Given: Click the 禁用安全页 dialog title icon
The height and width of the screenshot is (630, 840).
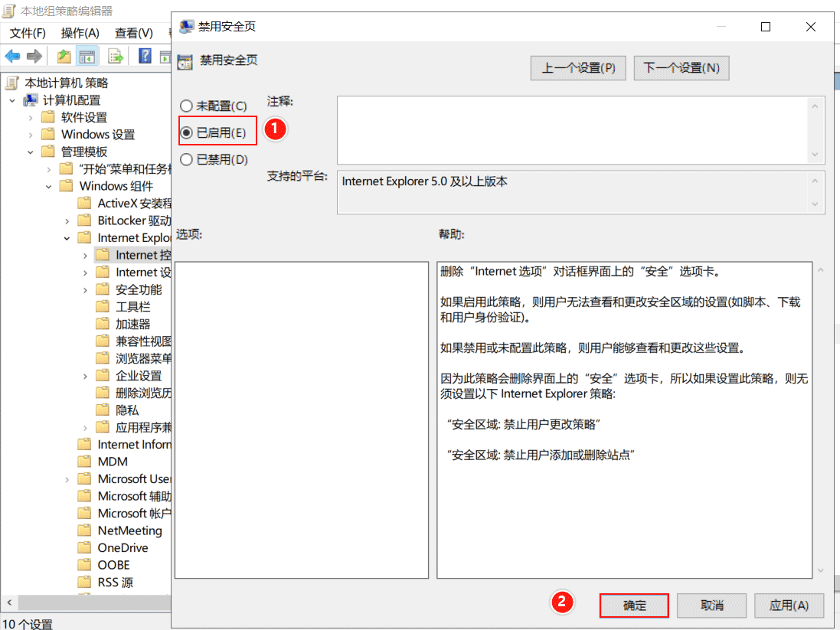Looking at the screenshot, I should [186, 26].
